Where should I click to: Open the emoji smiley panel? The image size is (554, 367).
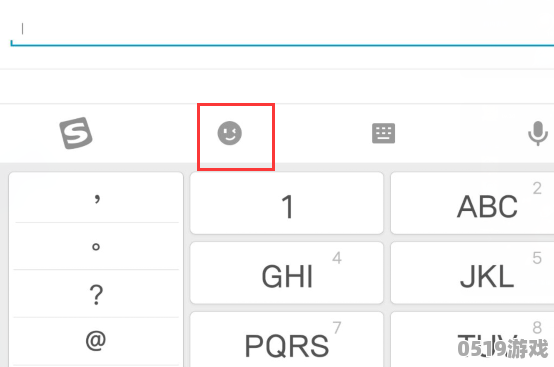click(230, 133)
